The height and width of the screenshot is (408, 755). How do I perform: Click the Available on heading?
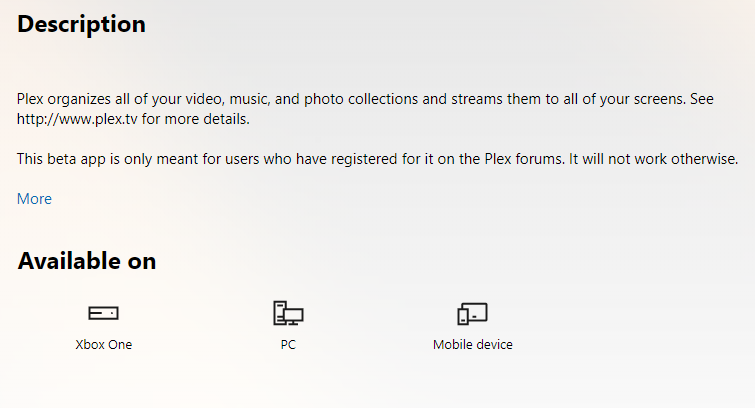click(x=87, y=261)
